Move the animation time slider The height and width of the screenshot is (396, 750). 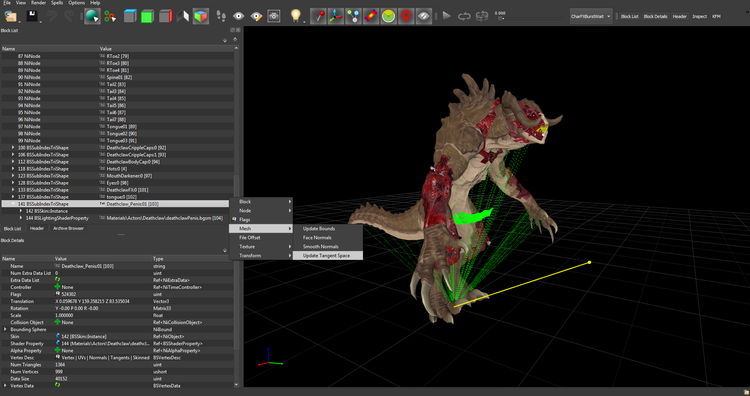pyautogui.click(x=501, y=19)
